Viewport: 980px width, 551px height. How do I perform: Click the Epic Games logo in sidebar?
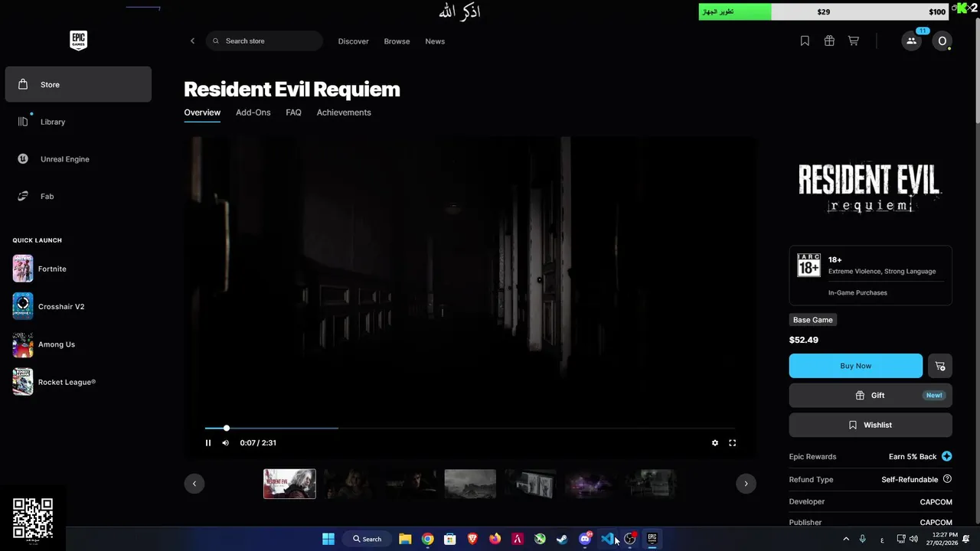(78, 41)
